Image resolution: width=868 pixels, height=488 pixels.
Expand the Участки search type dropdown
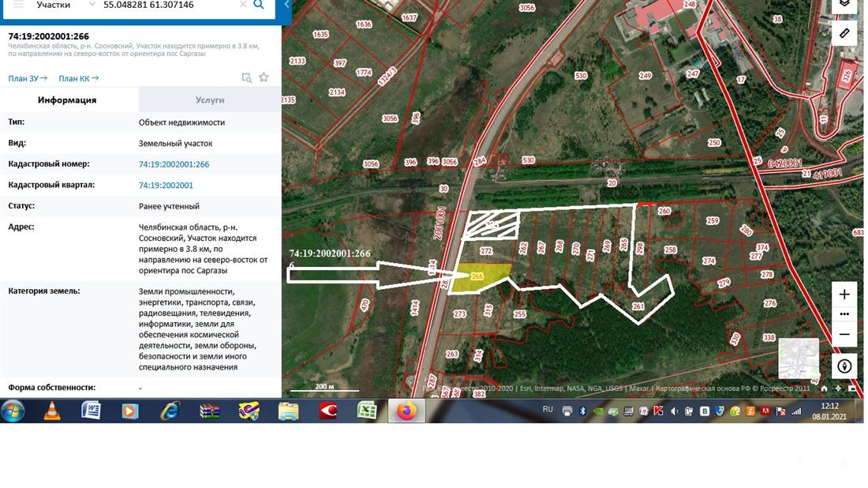92,5
